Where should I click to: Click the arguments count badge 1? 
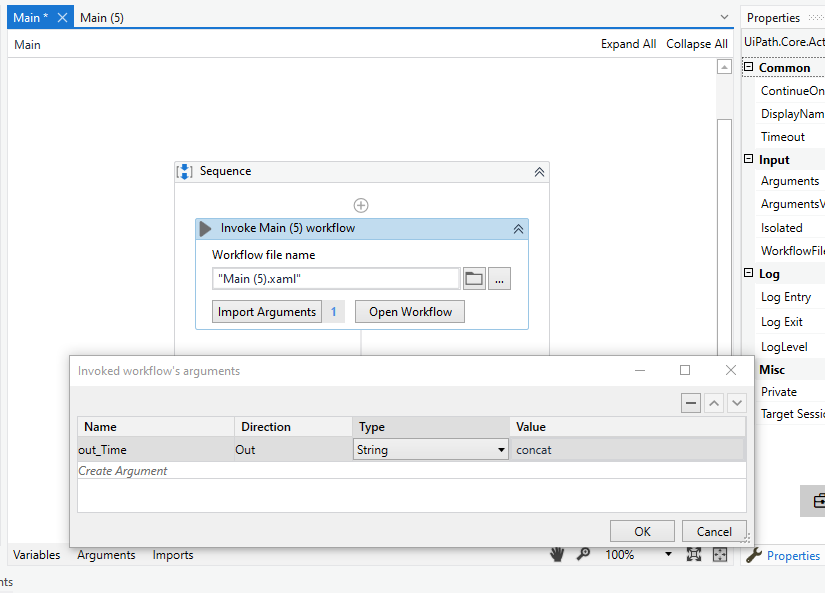[334, 312]
